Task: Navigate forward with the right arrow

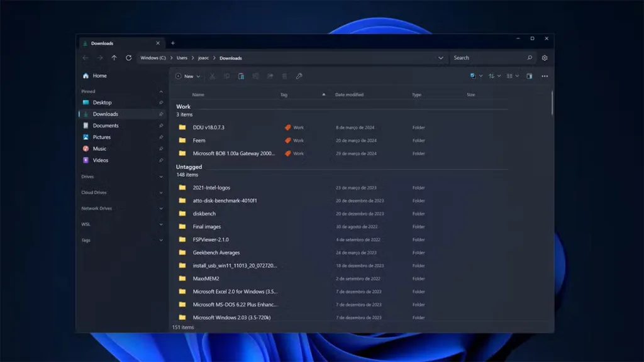Action: coord(100,58)
